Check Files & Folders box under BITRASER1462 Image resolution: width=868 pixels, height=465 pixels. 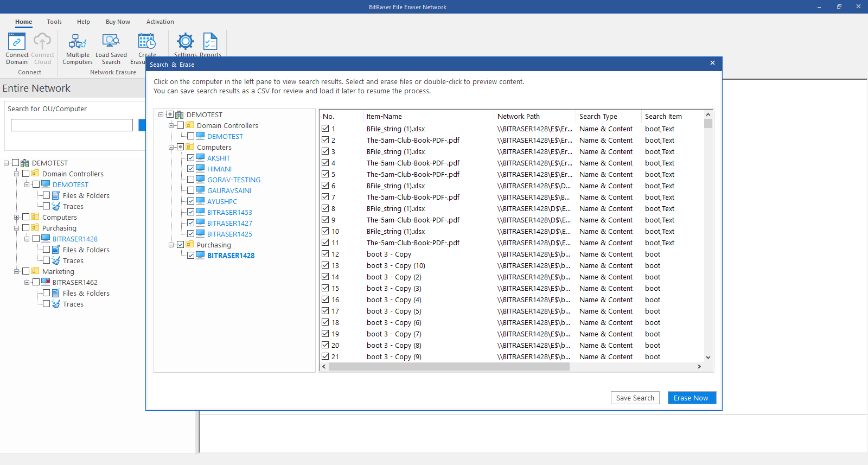pyautogui.click(x=46, y=293)
